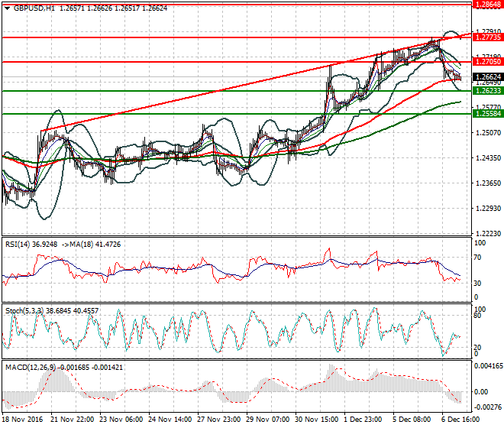Click the black current price label 1.26624
The height and width of the screenshot is (428, 504).
click(488, 77)
